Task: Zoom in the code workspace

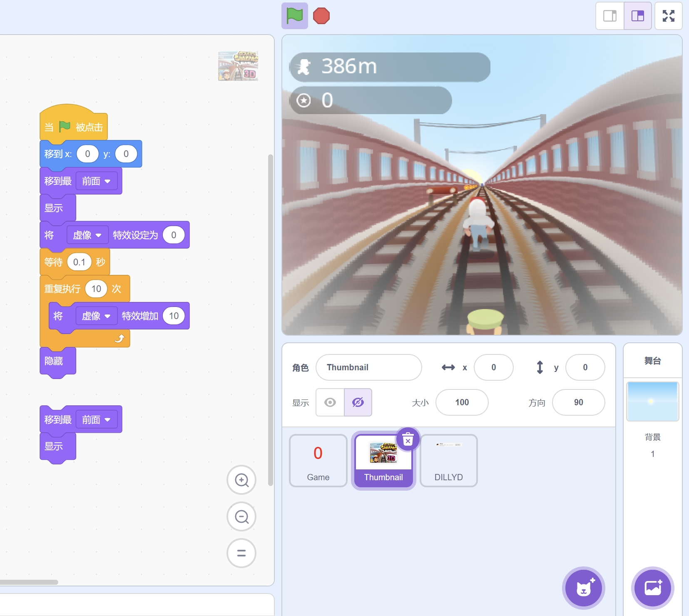Action: [x=241, y=480]
